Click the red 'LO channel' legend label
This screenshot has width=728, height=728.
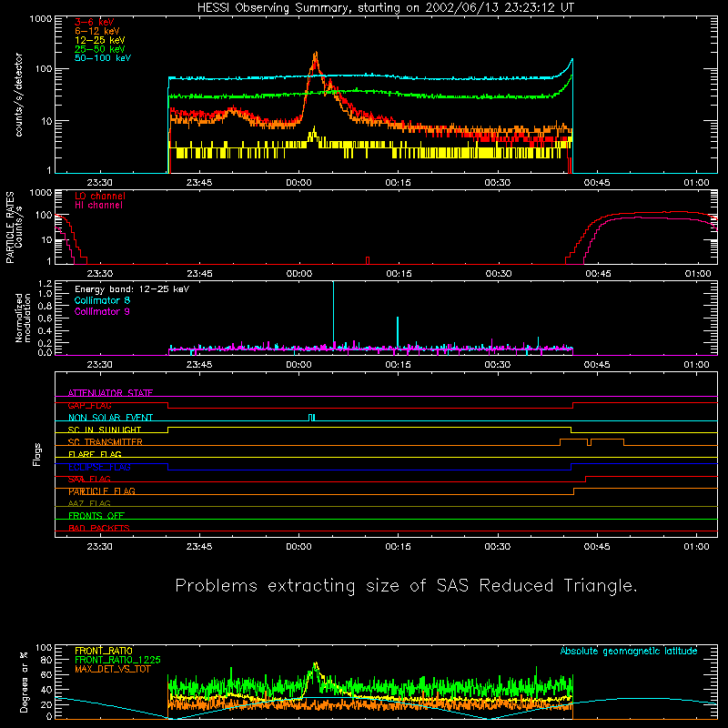pos(100,196)
